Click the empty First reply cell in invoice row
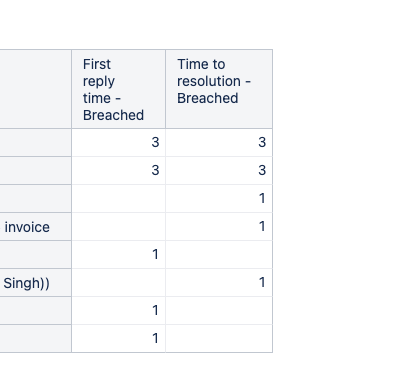This screenshot has width=395, height=383. click(118, 226)
